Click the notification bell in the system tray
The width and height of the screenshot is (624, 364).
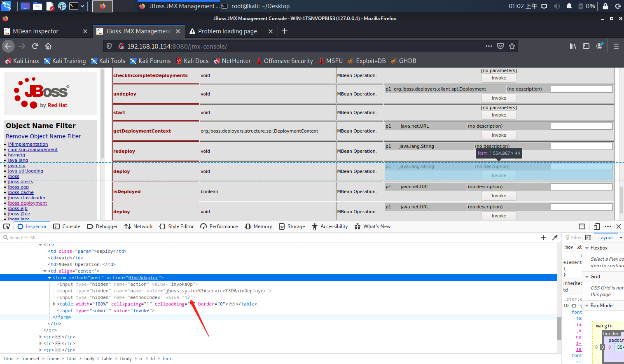(569, 6)
